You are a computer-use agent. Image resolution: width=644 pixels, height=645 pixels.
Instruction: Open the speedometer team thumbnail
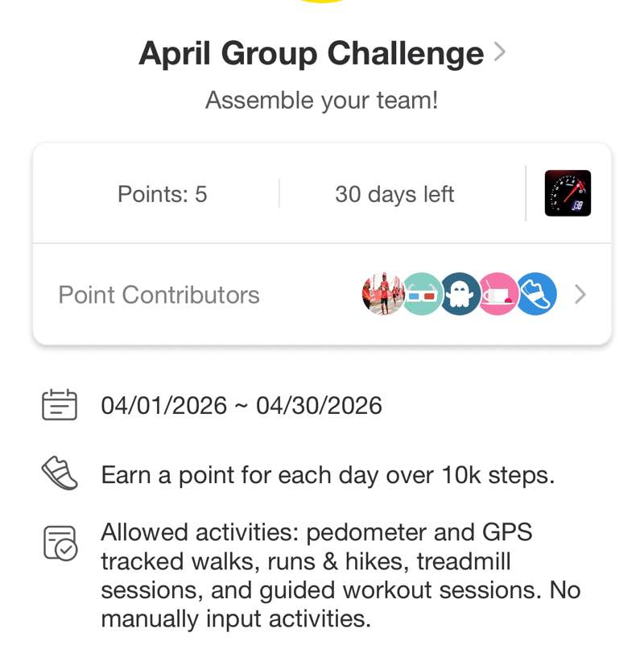(x=568, y=193)
